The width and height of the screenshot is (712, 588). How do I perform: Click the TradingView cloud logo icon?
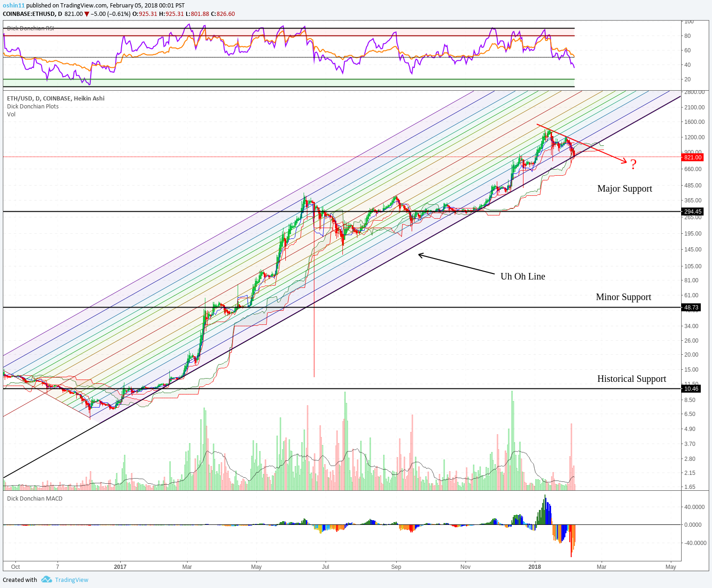(x=46, y=580)
